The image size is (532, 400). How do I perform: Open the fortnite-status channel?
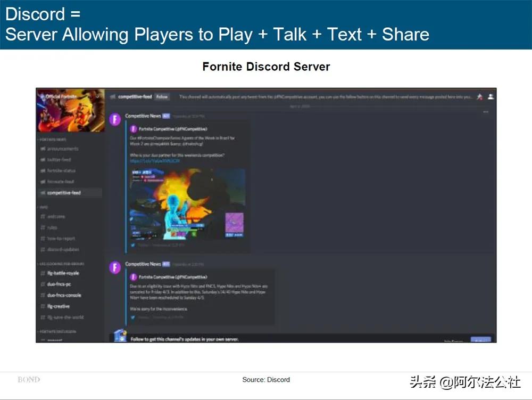pyautogui.click(x=61, y=170)
